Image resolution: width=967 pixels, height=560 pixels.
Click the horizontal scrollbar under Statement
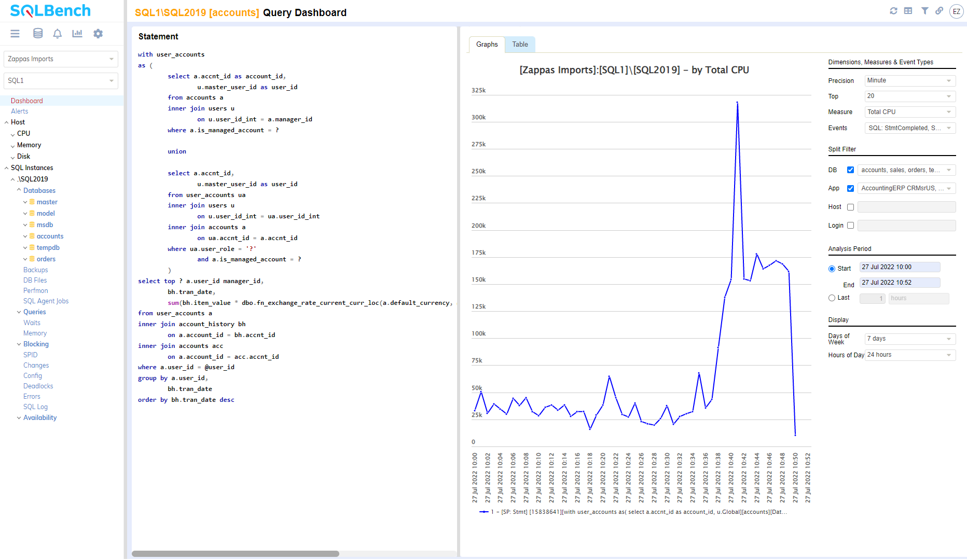pyautogui.click(x=236, y=554)
